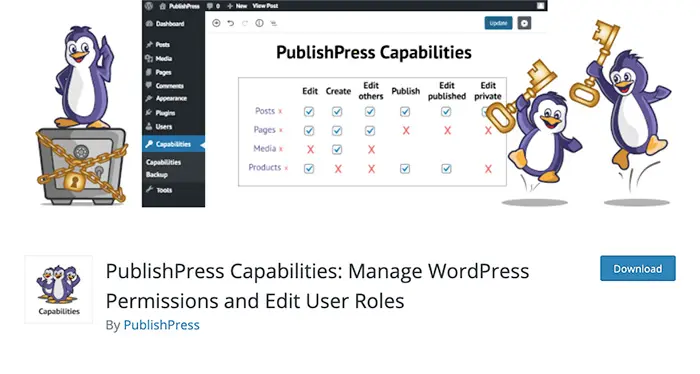
Task: Click the 'Edit others' column header
Action: coord(371,91)
